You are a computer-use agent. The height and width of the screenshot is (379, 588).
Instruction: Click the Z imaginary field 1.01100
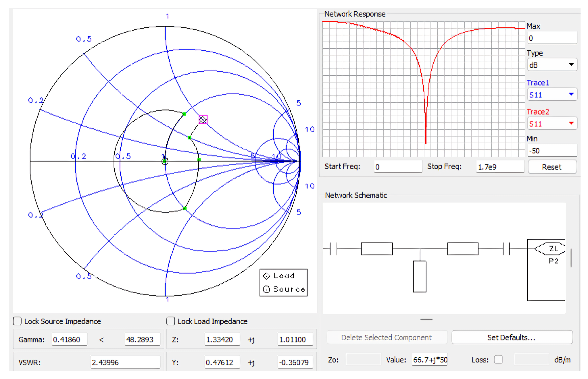295,339
